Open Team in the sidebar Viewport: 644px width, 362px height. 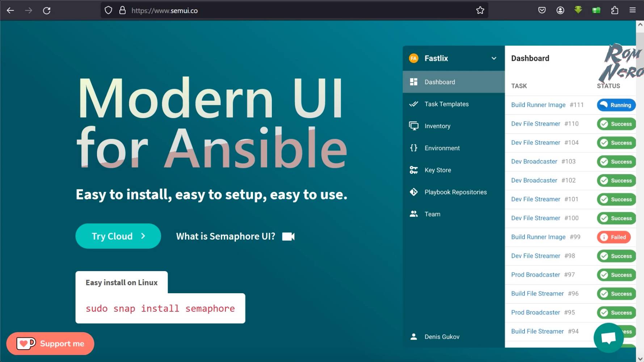pyautogui.click(x=454, y=214)
